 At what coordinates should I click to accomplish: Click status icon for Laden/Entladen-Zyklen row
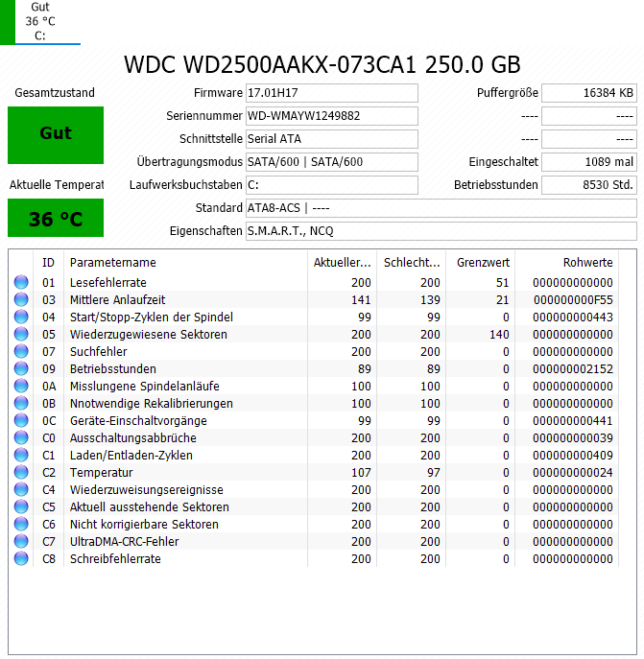[x=21, y=455]
